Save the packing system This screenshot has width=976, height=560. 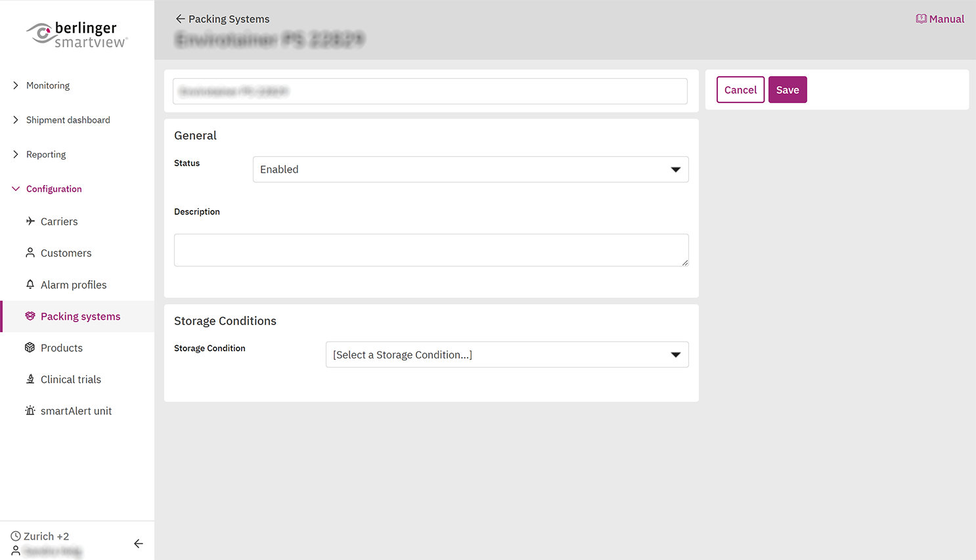click(787, 90)
